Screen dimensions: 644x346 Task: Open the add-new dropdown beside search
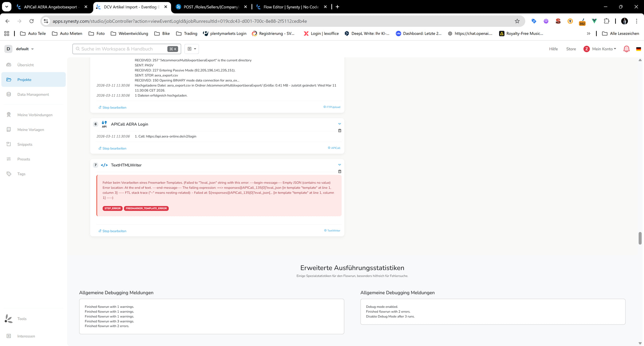(x=192, y=49)
